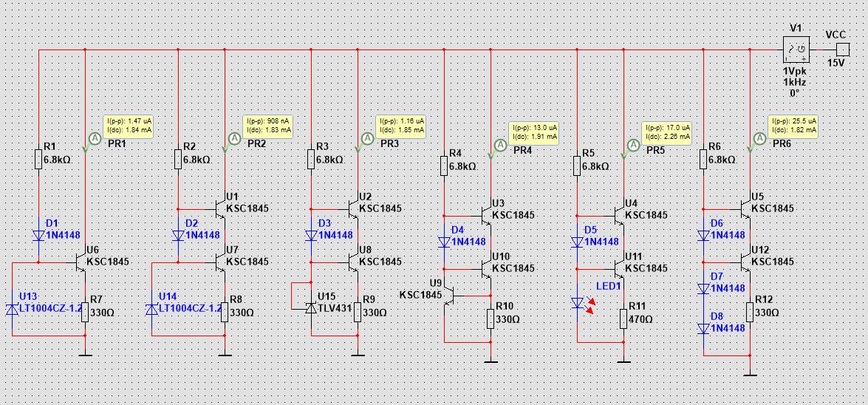Click the 15V label under VCC

tap(836, 63)
